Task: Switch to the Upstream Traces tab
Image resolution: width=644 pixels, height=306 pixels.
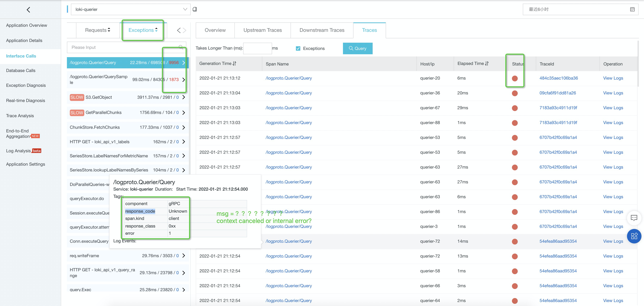Action: pyautogui.click(x=262, y=30)
